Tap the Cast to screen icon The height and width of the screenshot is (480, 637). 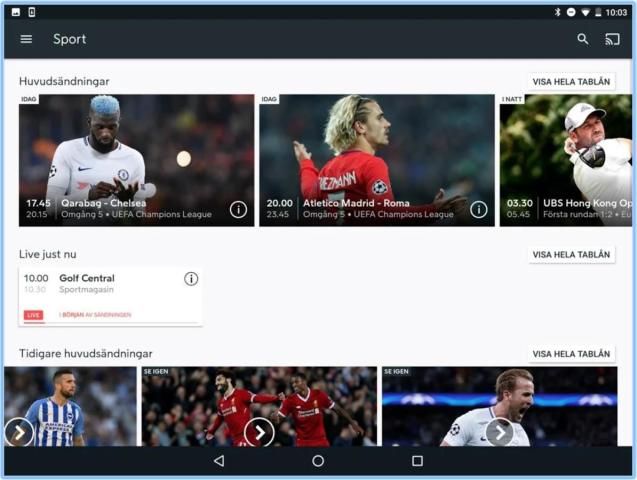612,39
